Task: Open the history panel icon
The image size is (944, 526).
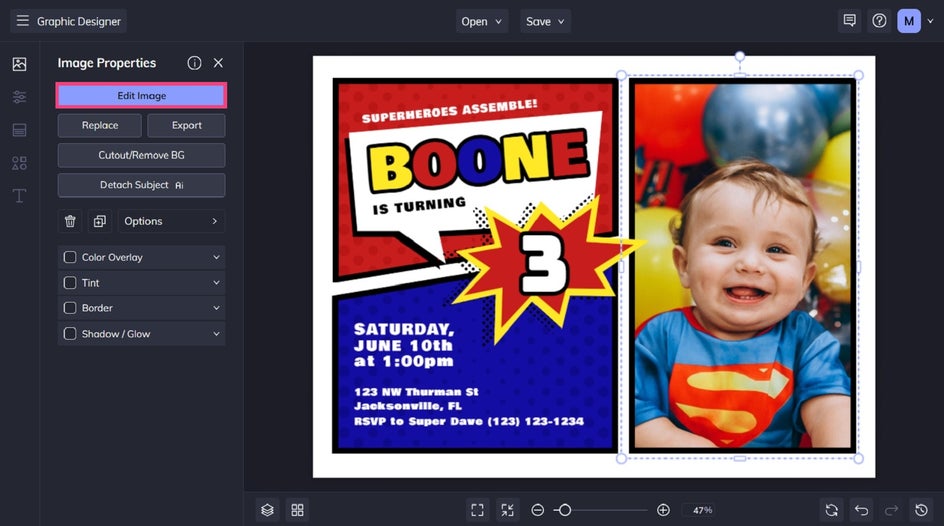Action: pyautogui.click(x=921, y=510)
